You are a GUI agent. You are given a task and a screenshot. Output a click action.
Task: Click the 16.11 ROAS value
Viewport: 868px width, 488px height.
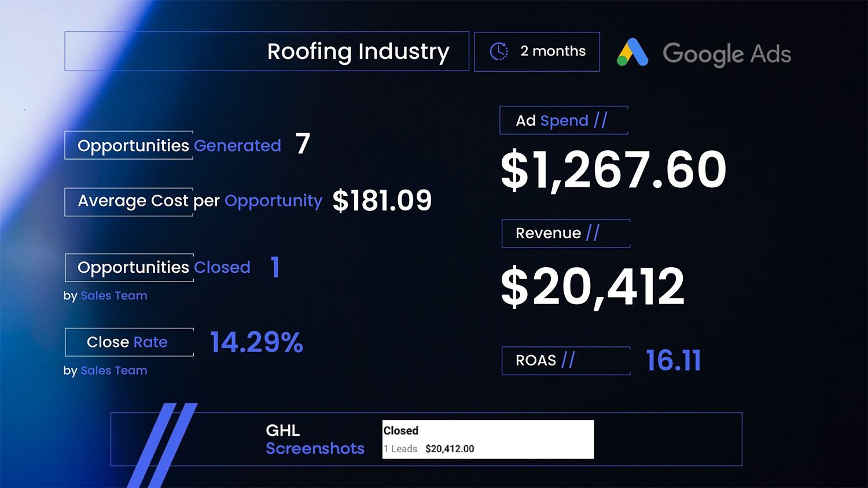pyautogui.click(x=673, y=360)
